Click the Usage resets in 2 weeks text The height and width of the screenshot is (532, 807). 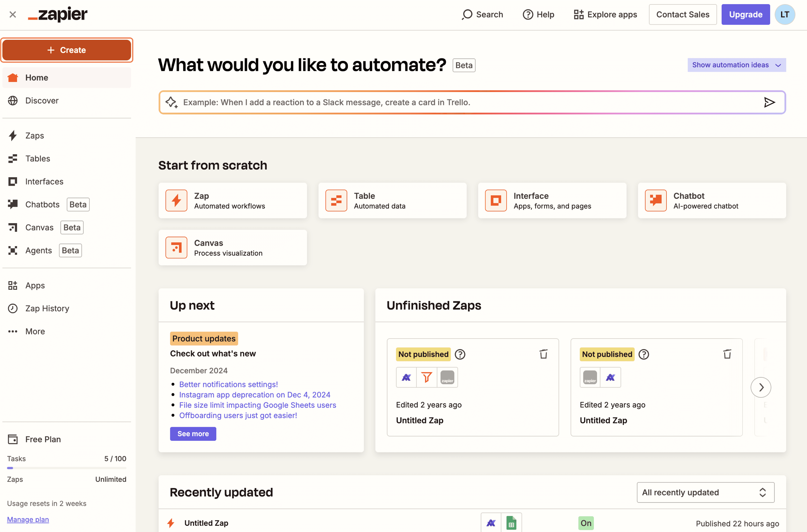46,504
